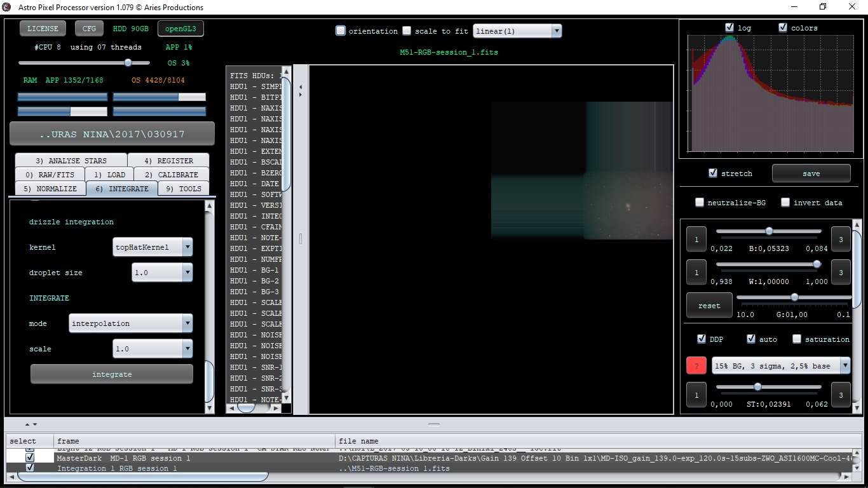Toggle the scale to fit checkbox

tap(407, 30)
